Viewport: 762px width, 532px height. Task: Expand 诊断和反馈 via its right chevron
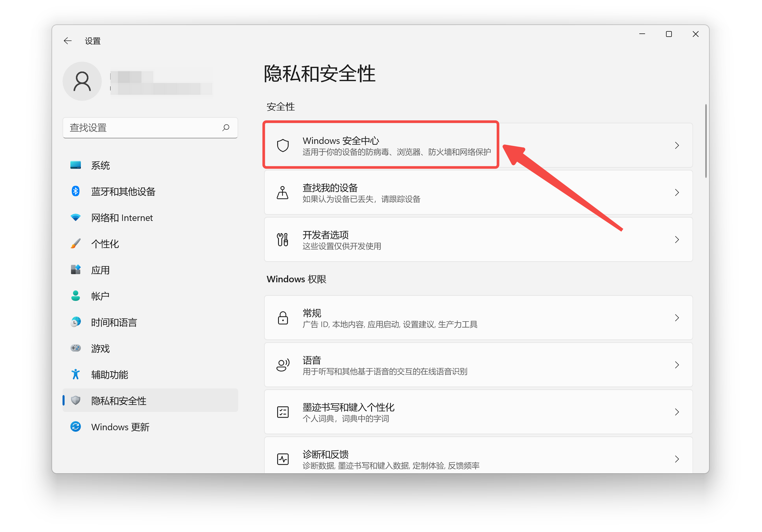[x=677, y=459]
